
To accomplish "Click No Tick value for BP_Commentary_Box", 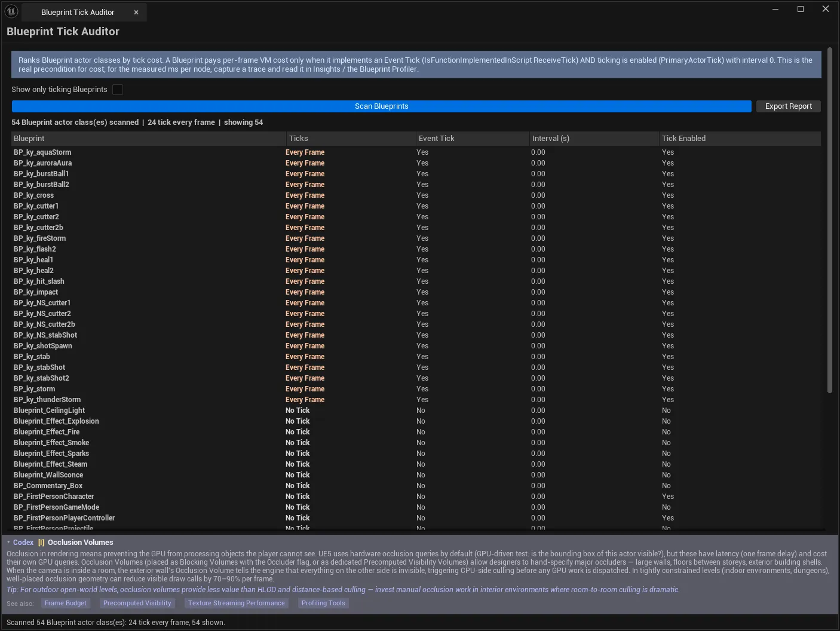I will coord(298,486).
